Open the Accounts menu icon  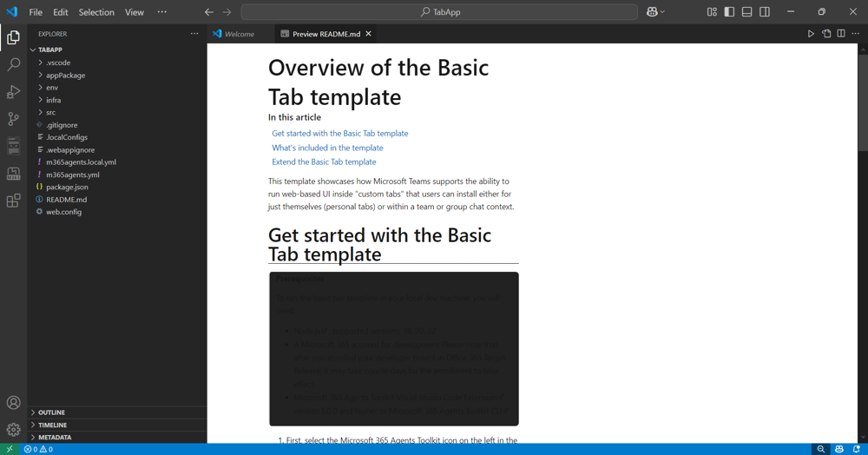[13, 402]
